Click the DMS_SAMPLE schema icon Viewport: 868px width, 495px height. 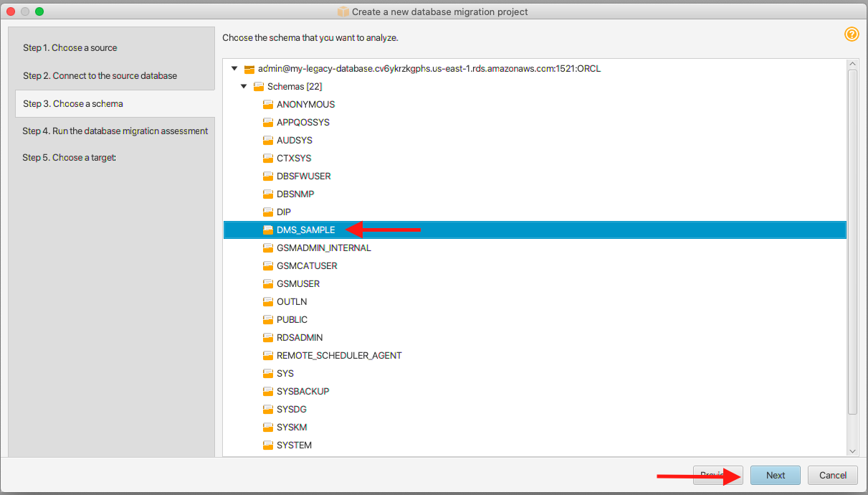(268, 230)
